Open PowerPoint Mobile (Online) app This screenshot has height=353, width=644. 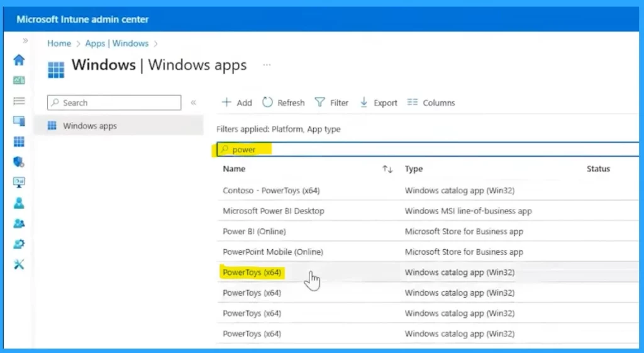click(x=273, y=252)
